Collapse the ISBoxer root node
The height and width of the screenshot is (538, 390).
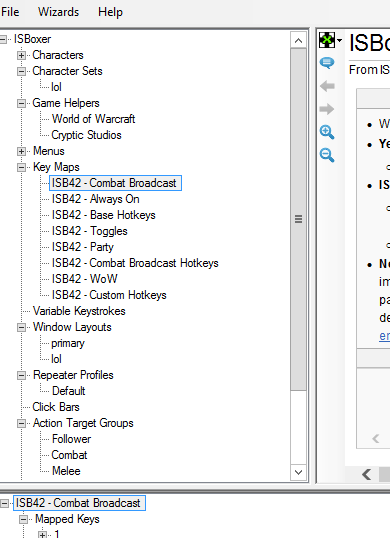(x=3, y=39)
